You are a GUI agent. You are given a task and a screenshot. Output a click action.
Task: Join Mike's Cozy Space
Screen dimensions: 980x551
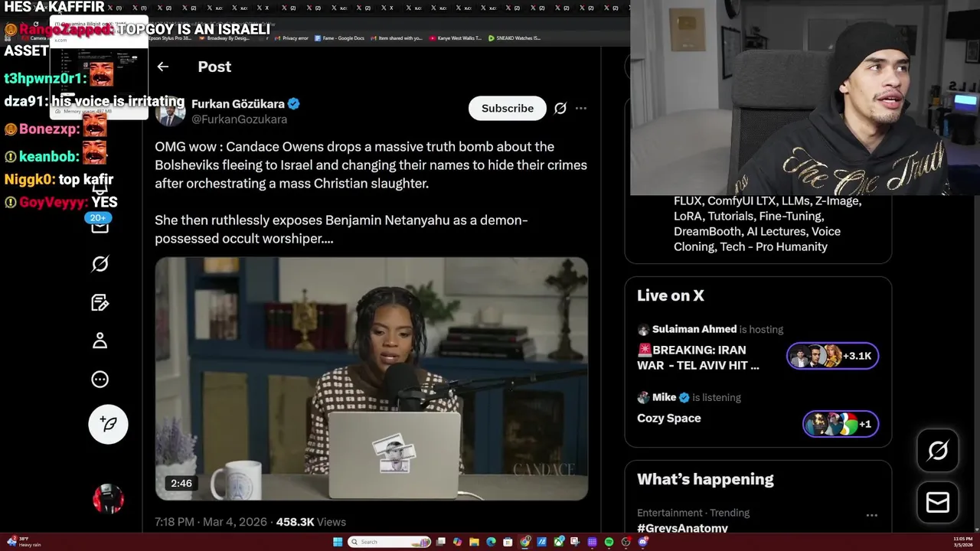[669, 419]
